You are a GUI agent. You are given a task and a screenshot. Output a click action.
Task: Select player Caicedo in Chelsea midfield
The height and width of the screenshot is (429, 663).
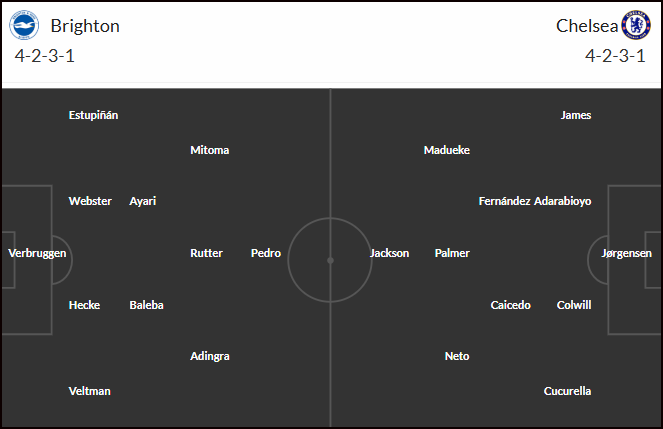click(x=510, y=305)
